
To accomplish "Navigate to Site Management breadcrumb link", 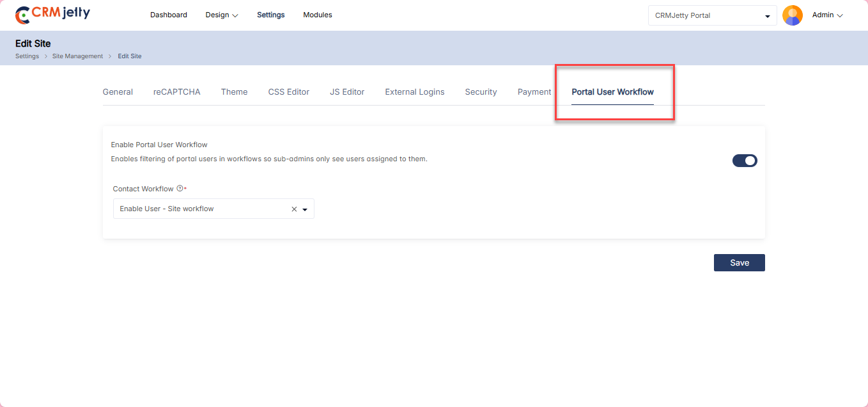I will click(77, 56).
